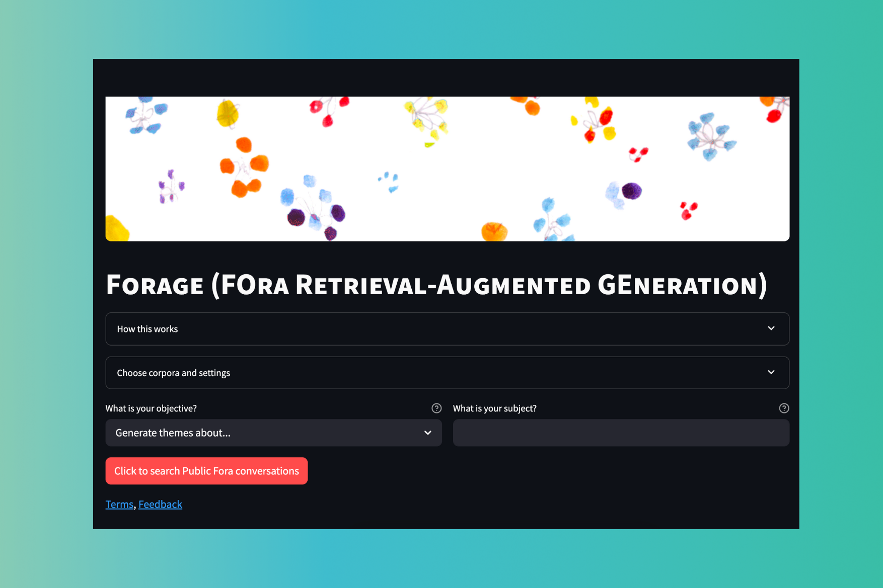Screen dimensions: 883x588
Task: Click the arrow in the objective dropdown
Action: (x=427, y=433)
